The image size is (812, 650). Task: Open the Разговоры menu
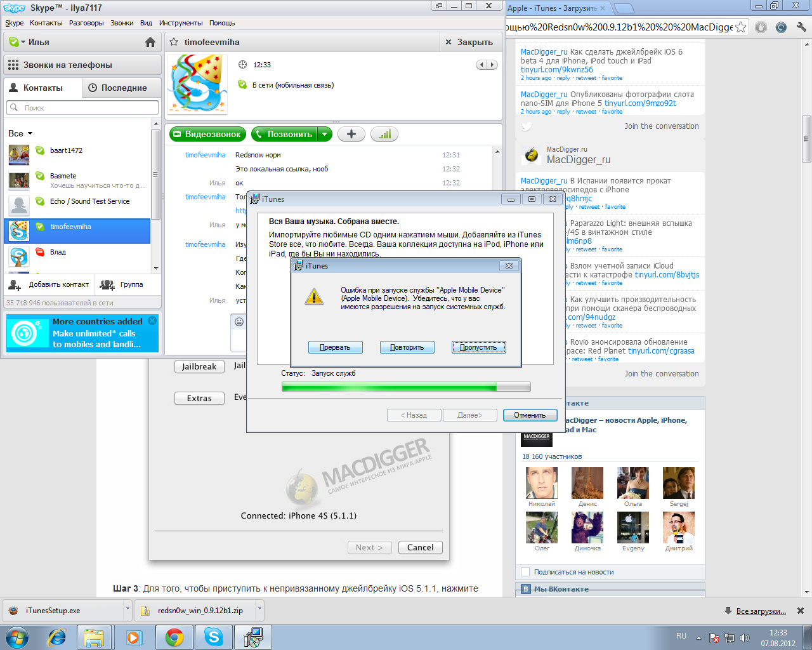pyautogui.click(x=86, y=23)
